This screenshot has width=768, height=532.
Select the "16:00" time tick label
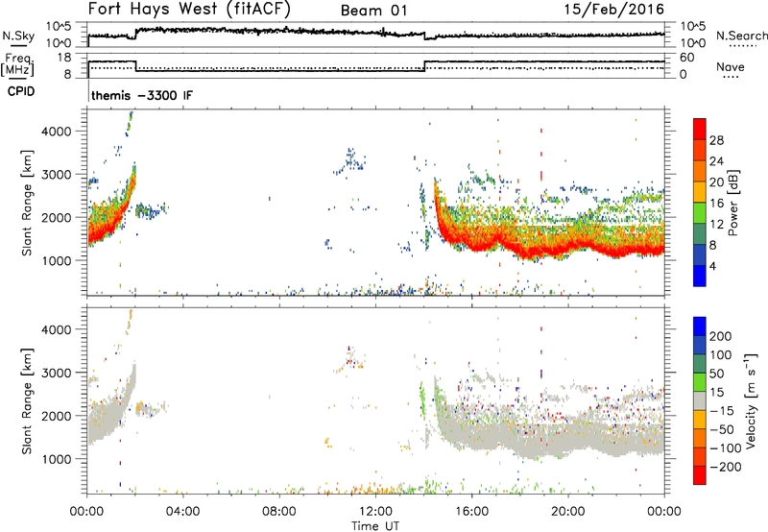471,512
